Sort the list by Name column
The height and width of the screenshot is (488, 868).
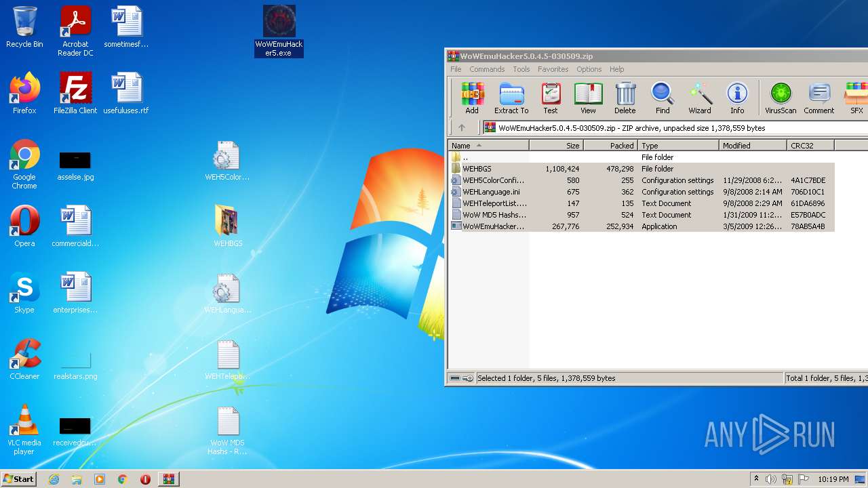488,146
